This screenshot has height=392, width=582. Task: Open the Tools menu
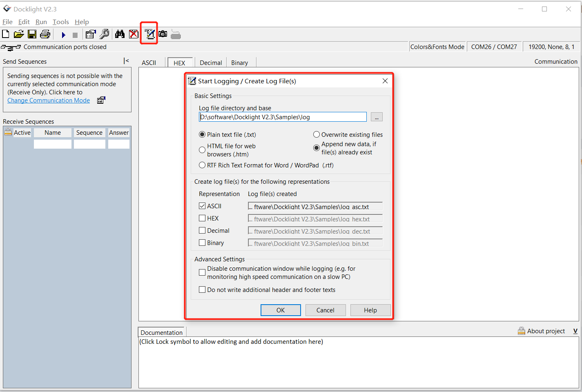click(x=60, y=22)
